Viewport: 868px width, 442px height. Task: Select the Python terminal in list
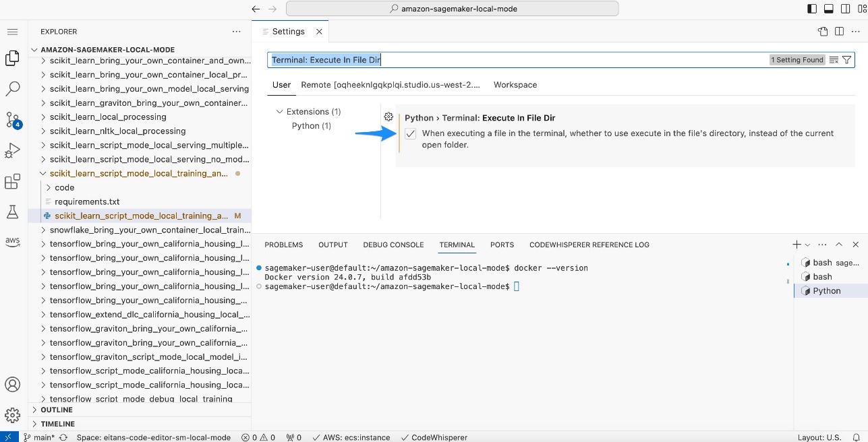830,291
